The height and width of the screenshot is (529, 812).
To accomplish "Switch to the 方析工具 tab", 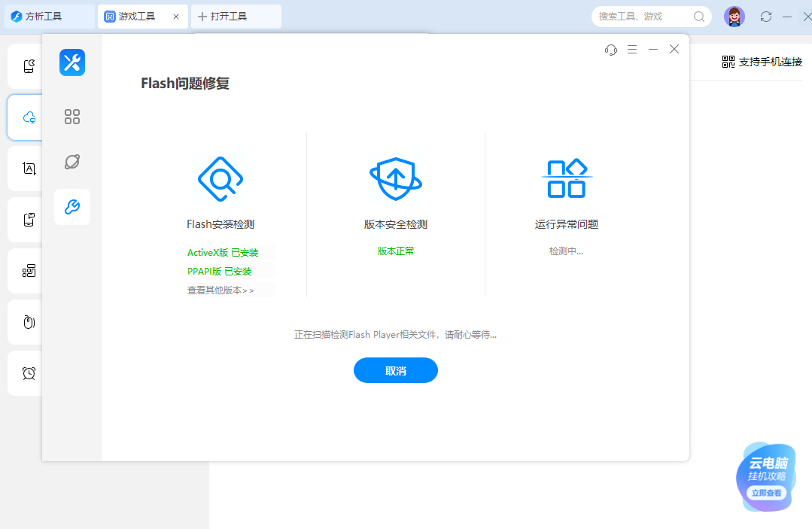I will [x=45, y=16].
